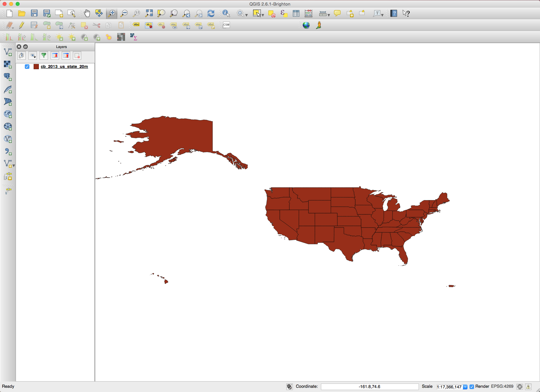Click the New Bookmark icon

pos(350,13)
